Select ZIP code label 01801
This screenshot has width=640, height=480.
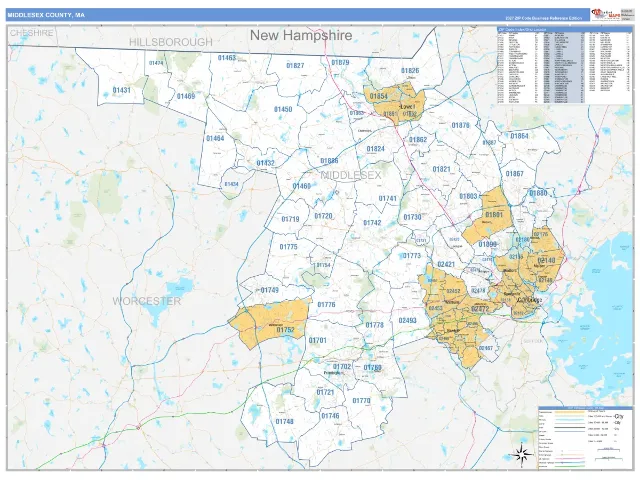(494, 215)
